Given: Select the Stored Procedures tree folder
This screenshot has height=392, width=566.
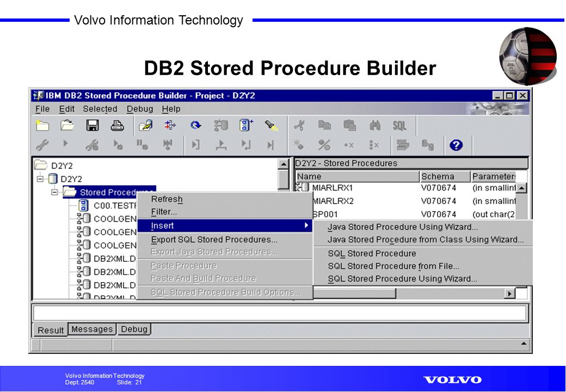Looking at the screenshot, I should tap(109, 192).
